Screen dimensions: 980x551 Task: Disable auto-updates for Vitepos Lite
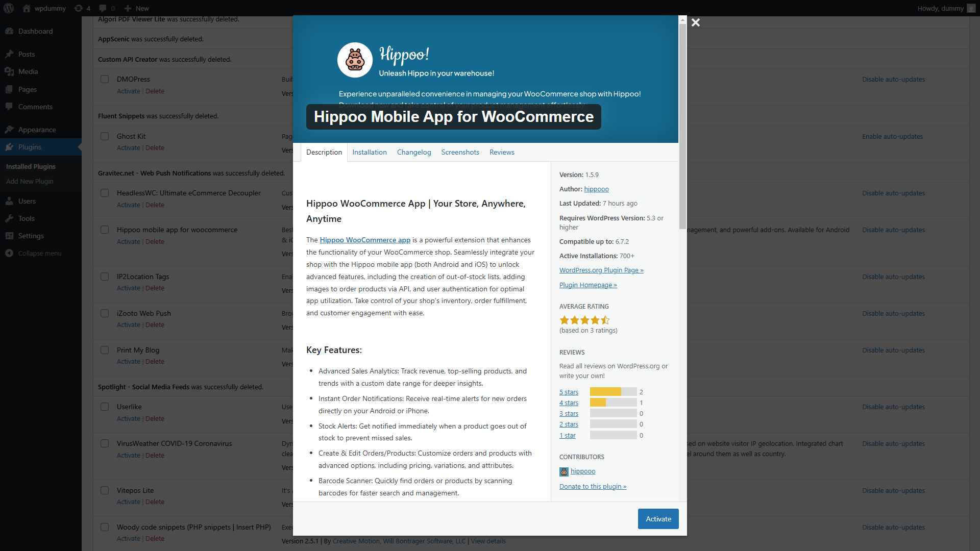click(x=893, y=490)
